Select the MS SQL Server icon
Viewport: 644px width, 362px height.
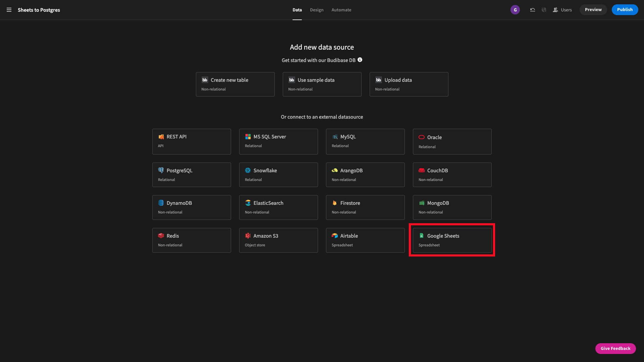[x=248, y=137]
